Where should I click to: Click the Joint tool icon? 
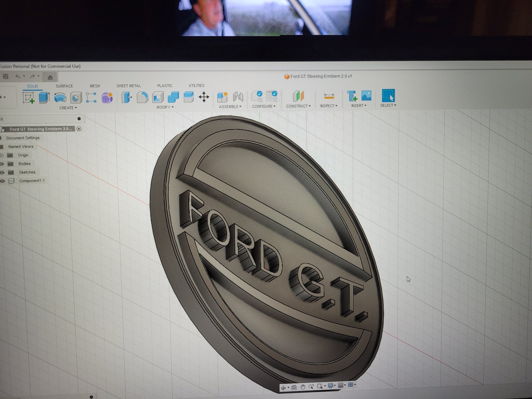238,97
